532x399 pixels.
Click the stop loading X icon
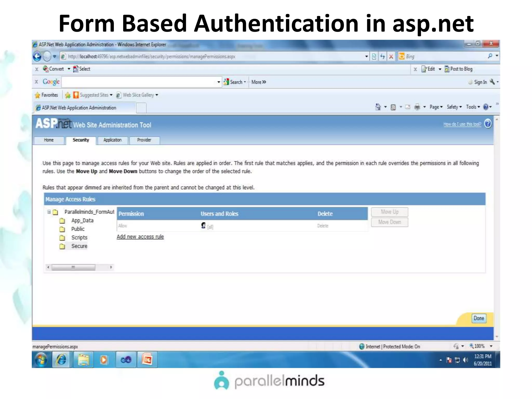click(x=391, y=56)
